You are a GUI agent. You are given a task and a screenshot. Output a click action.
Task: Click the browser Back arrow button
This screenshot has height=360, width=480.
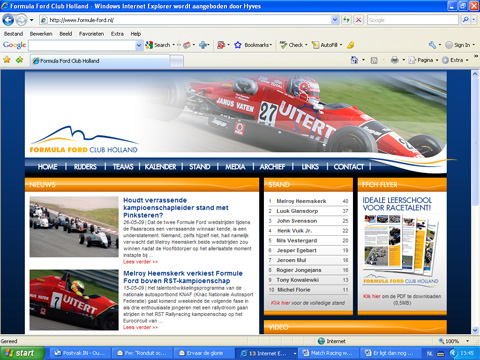[8, 20]
